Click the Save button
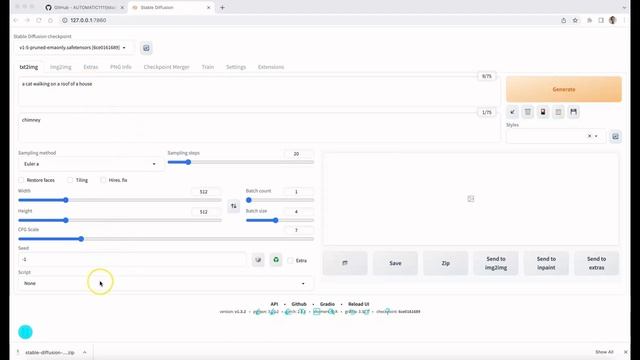 (395, 263)
